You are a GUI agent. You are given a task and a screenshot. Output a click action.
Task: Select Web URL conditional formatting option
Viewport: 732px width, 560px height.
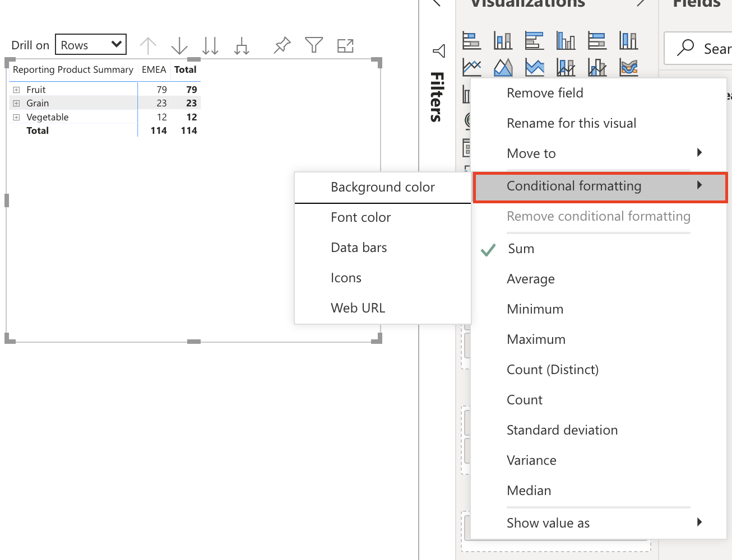click(x=383, y=308)
